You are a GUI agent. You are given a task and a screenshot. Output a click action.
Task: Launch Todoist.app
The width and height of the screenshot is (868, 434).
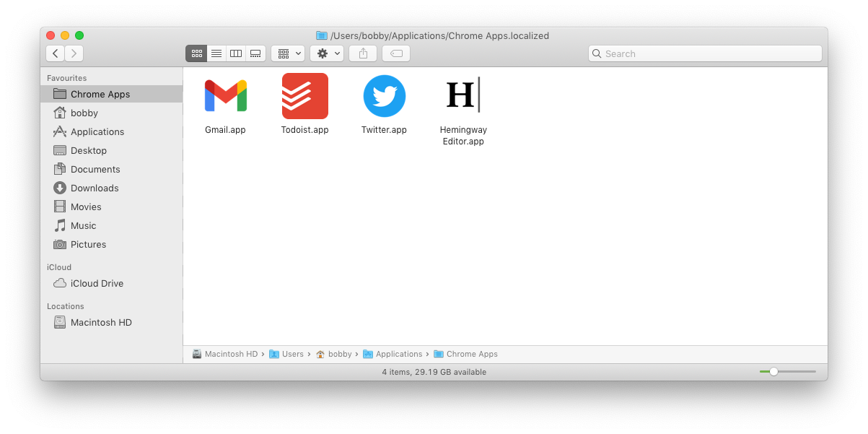click(304, 96)
